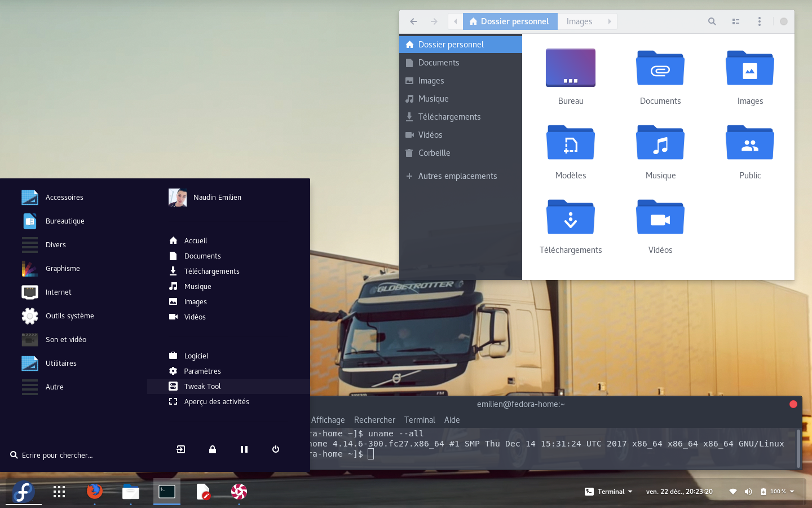The height and width of the screenshot is (508, 812).
Task: Click the search icon in file manager
Action: coord(712,21)
